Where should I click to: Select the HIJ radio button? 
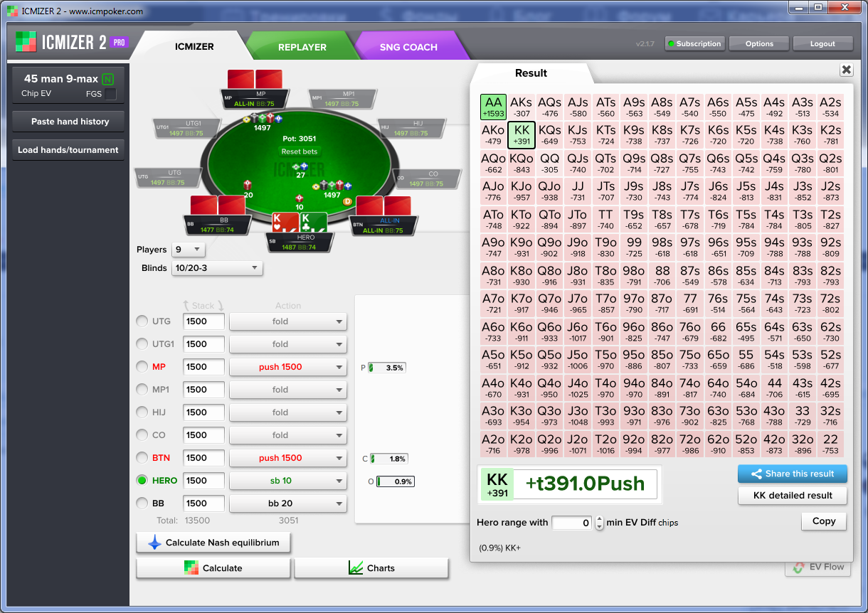pyautogui.click(x=142, y=412)
